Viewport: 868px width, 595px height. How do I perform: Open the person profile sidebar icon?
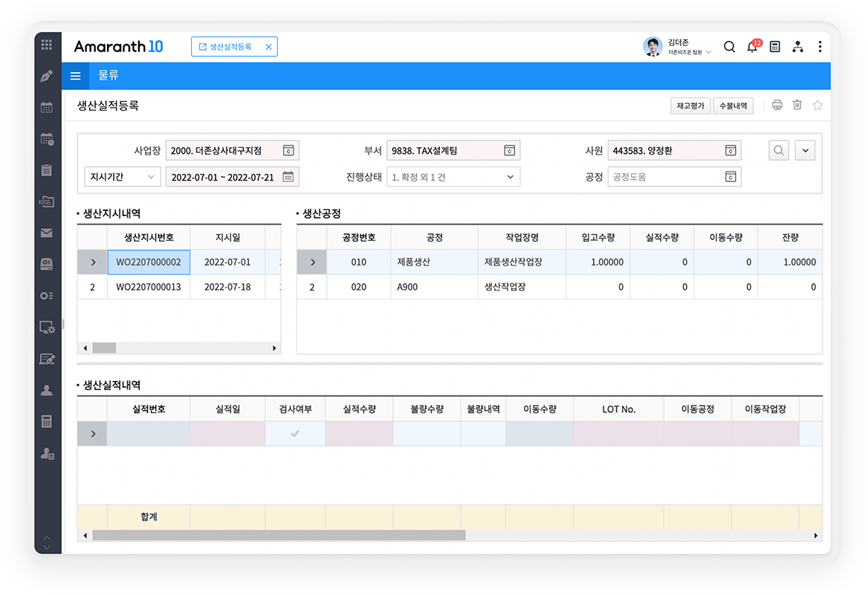tap(47, 391)
